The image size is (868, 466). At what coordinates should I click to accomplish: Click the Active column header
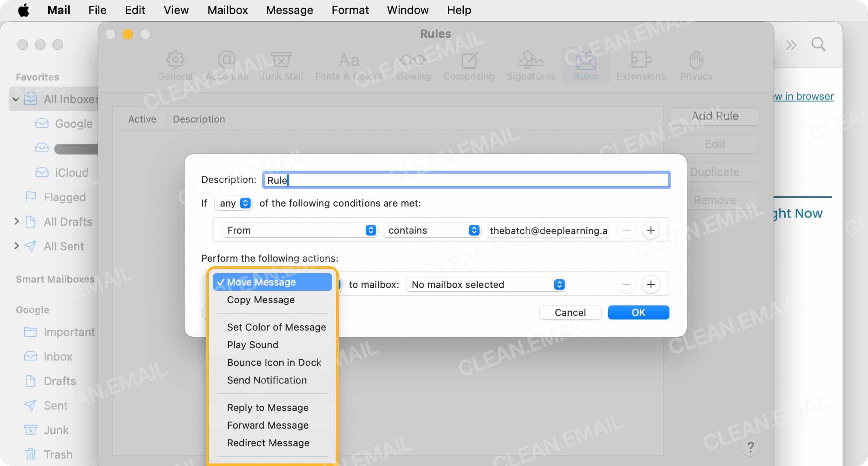point(142,119)
